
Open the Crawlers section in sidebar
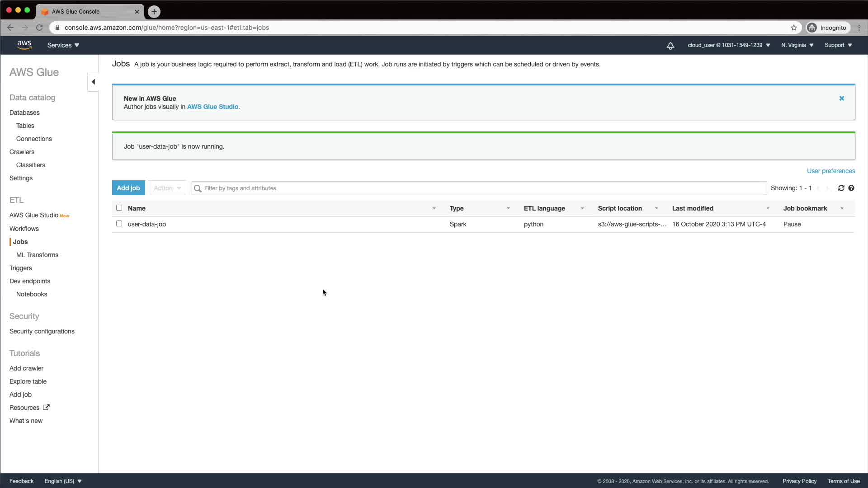(x=22, y=152)
